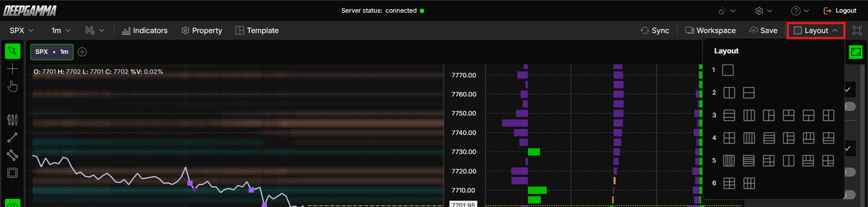Screen dimensions: 868x207
Task: Click the Sync button
Action: (655, 30)
